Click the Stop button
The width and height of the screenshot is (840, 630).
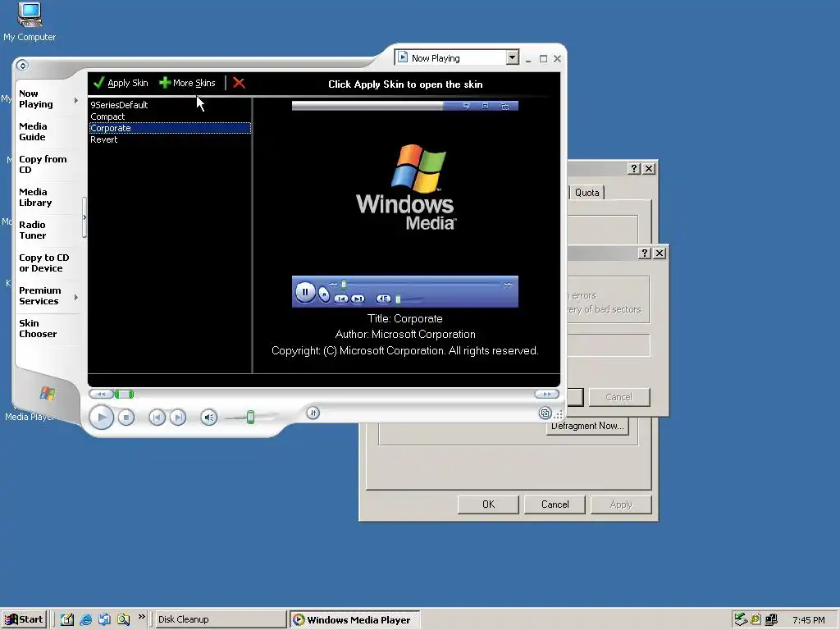point(126,418)
